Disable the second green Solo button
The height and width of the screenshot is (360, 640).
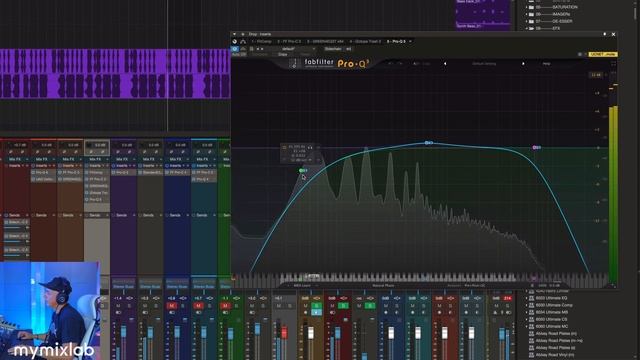343,306
